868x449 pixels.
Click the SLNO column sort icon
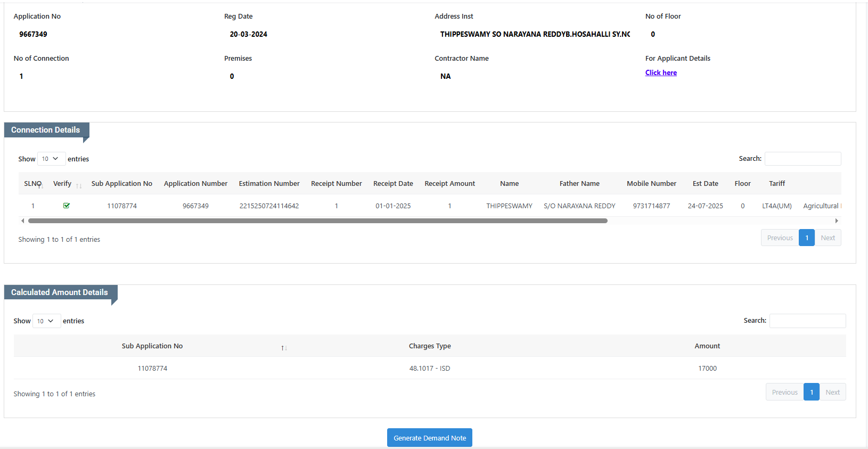click(x=41, y=186)
